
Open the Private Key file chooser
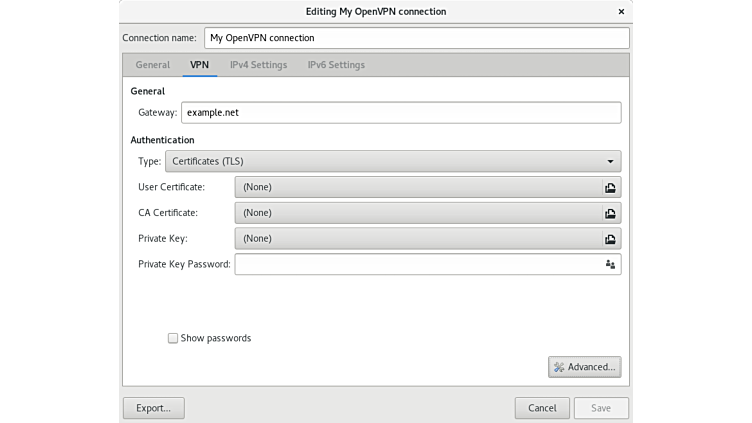point(417,239)
